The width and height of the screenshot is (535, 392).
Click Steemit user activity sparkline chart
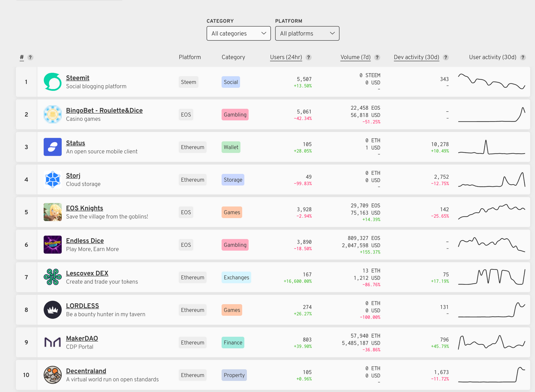[x=491, y=81]
